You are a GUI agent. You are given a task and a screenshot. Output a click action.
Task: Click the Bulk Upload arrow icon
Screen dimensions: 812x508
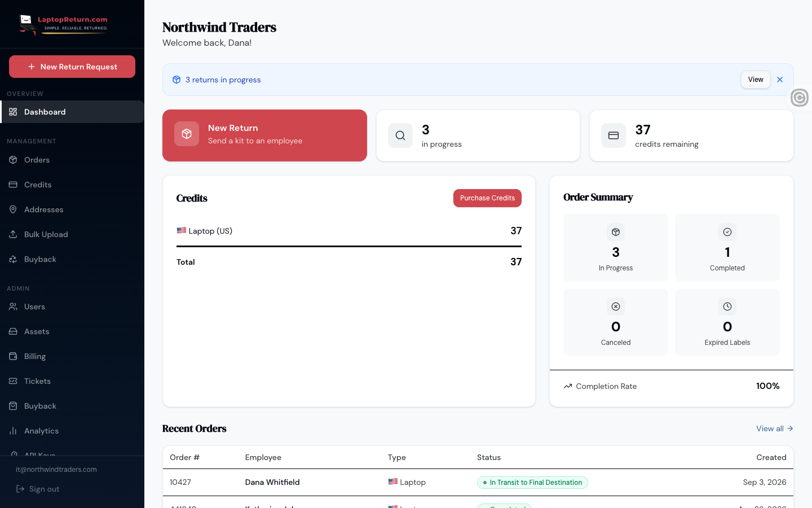13,234
